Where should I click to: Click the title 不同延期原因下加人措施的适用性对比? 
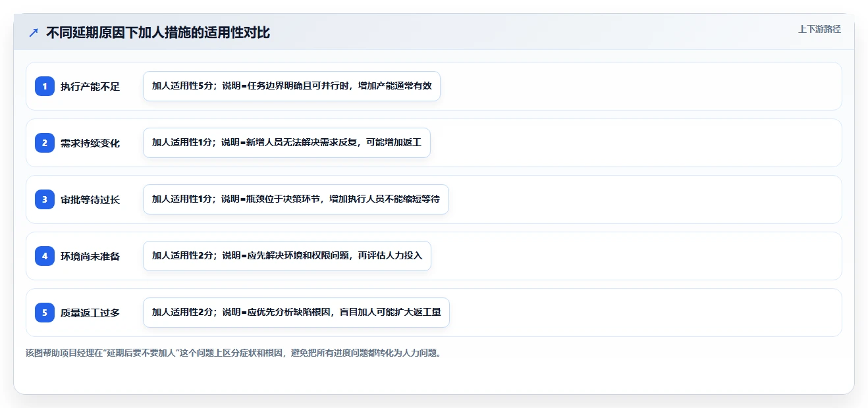pyautogui.click(x=158, y=32)
